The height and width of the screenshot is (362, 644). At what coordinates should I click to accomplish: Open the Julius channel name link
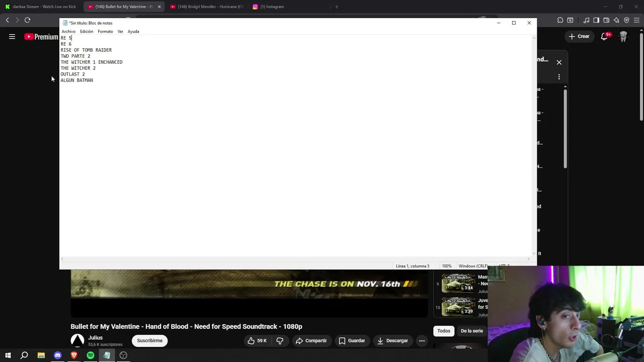96,338
